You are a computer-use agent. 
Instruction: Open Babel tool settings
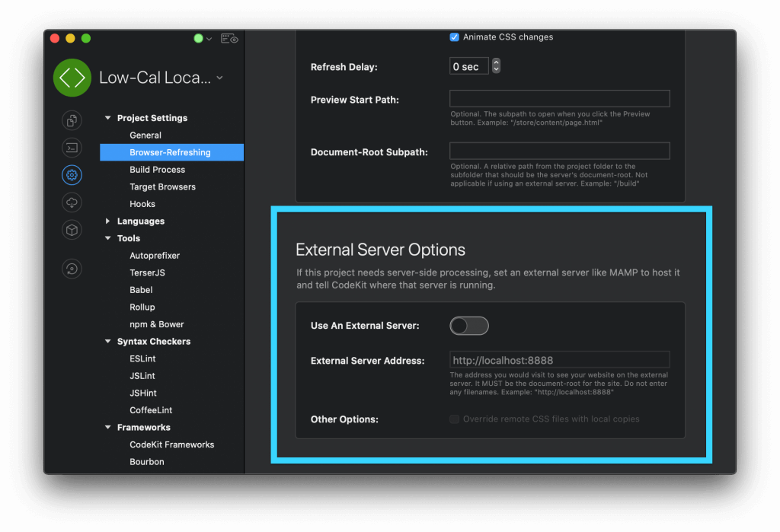click(141, 290)
